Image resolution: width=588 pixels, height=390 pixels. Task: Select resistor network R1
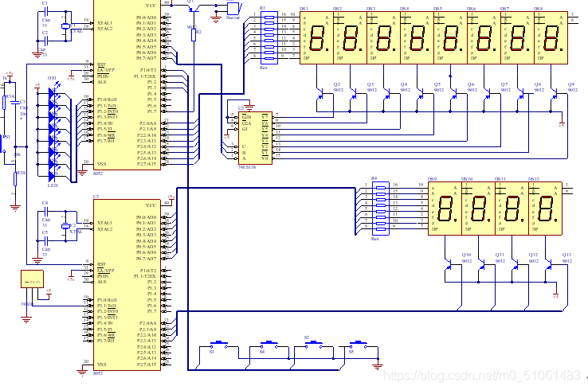268,37
